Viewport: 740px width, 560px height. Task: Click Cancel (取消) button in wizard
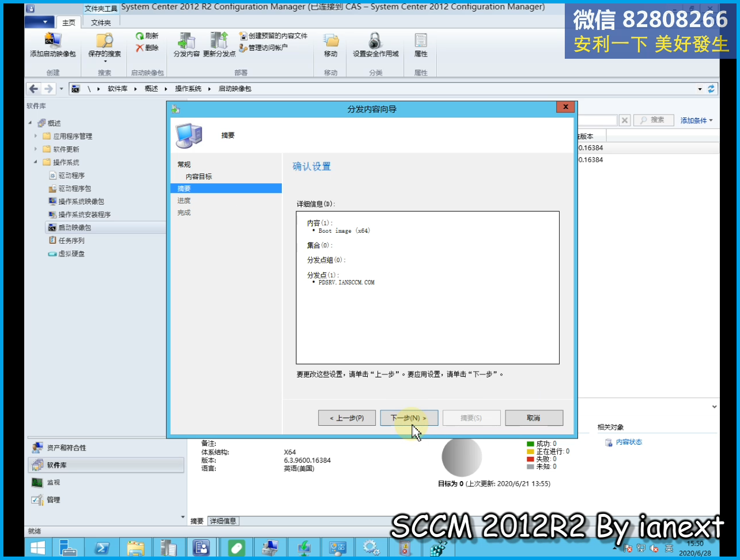[x=534, y=418]
